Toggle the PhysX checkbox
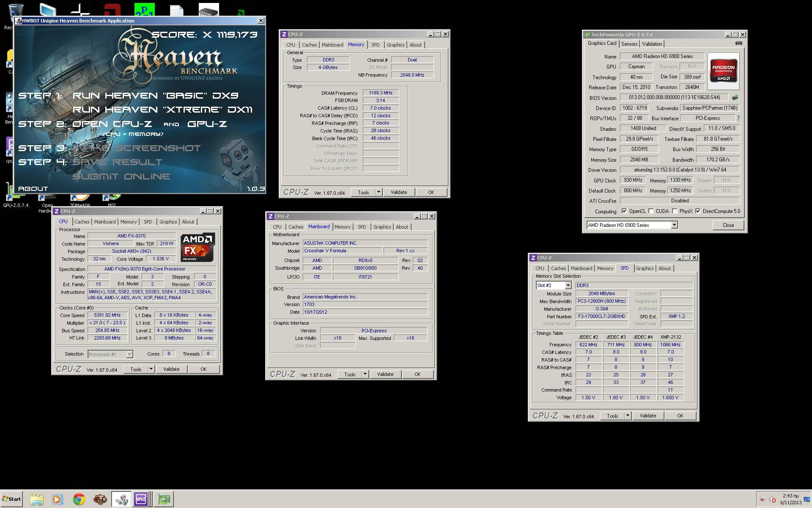Viewport: 812px width, 508px height. (x=675, y=211)
